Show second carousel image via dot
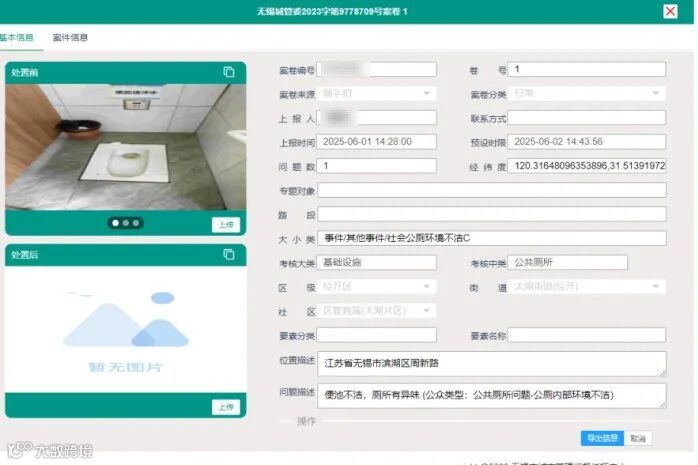The height and width of the screenshot is (465, 698). pos(126,223)
